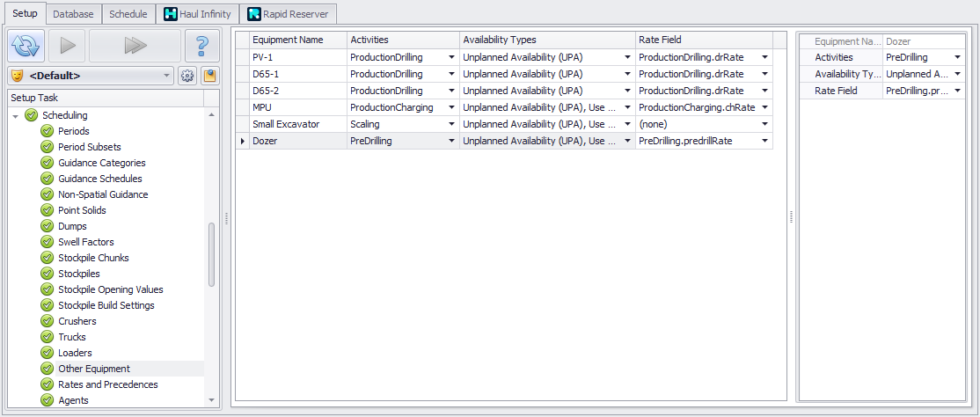This screenshot has width=980, height=417.
Task: Click green check icon next to Guidance Categories
Action: (47, 163)
